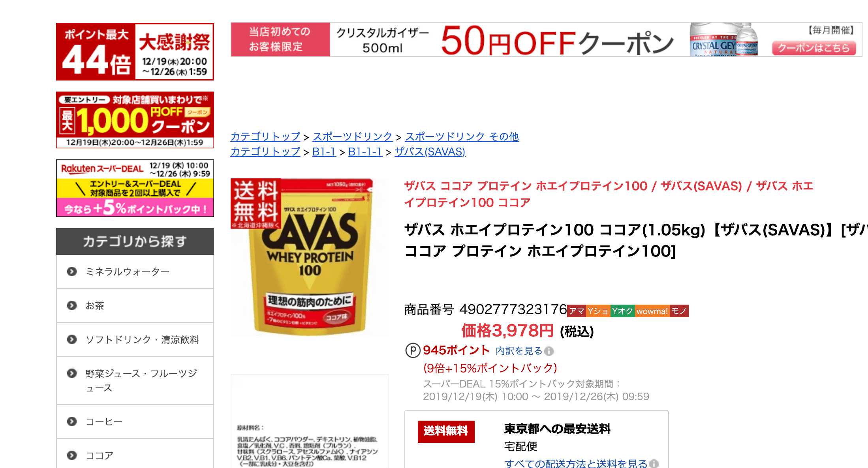The height and width of the screenshot is (468, 868).
Task: Click the info icon after すべての配送方法と送料を見る
Action: 654,464
